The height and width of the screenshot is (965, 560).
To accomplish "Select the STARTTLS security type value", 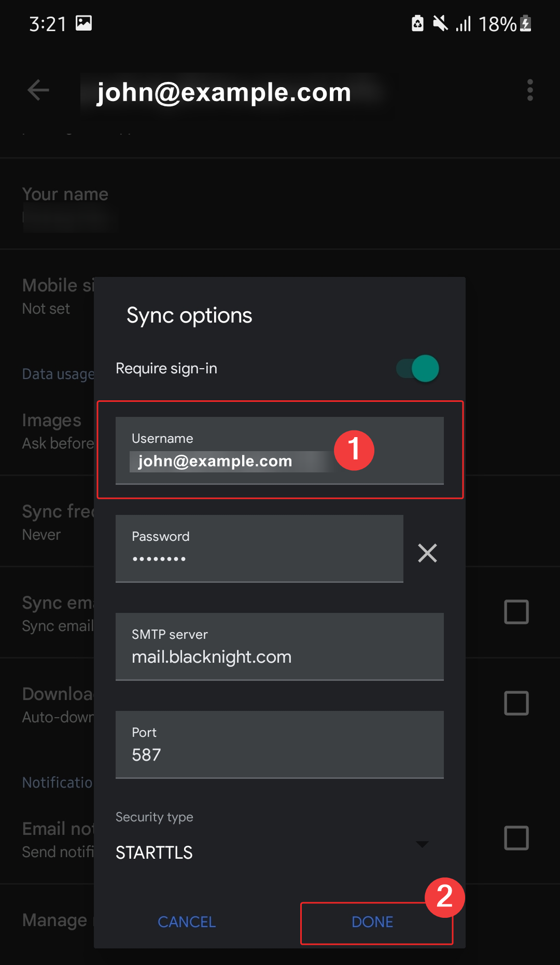I will (x=155, y=852).
